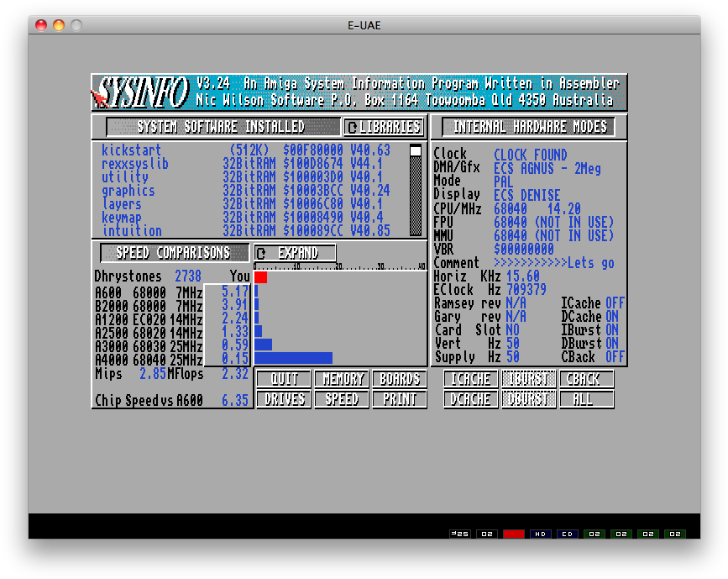Click the library list scrollbar
This screenshot has width=728, height=579.
tap(416, 189)
